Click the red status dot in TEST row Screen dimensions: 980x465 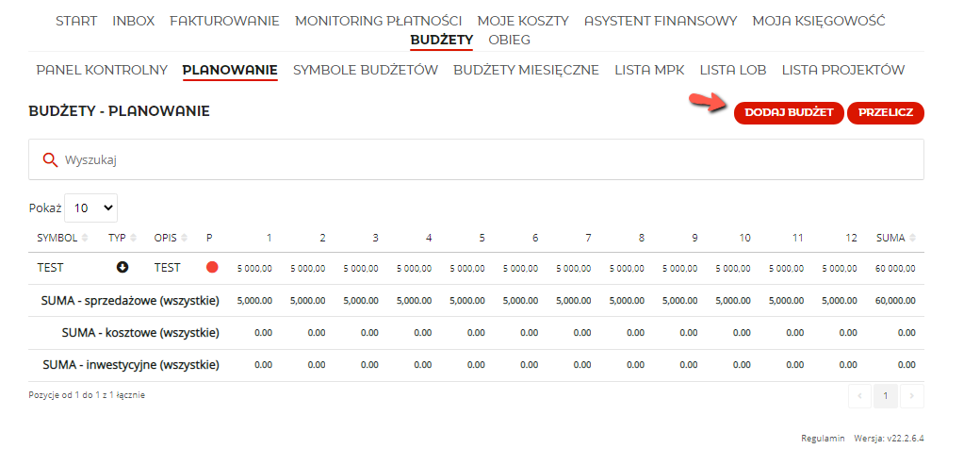[212, 268]
